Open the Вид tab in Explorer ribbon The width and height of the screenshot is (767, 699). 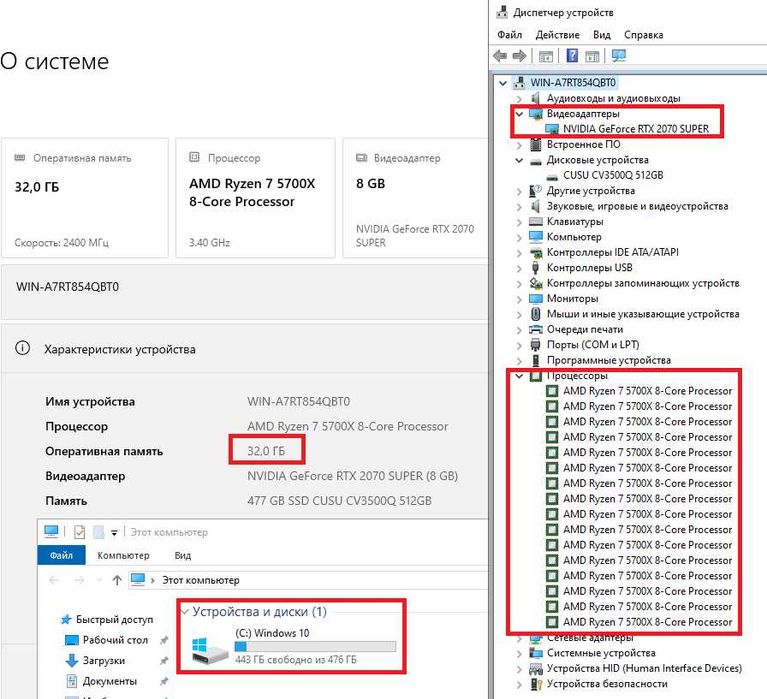[x=182, y=556]
